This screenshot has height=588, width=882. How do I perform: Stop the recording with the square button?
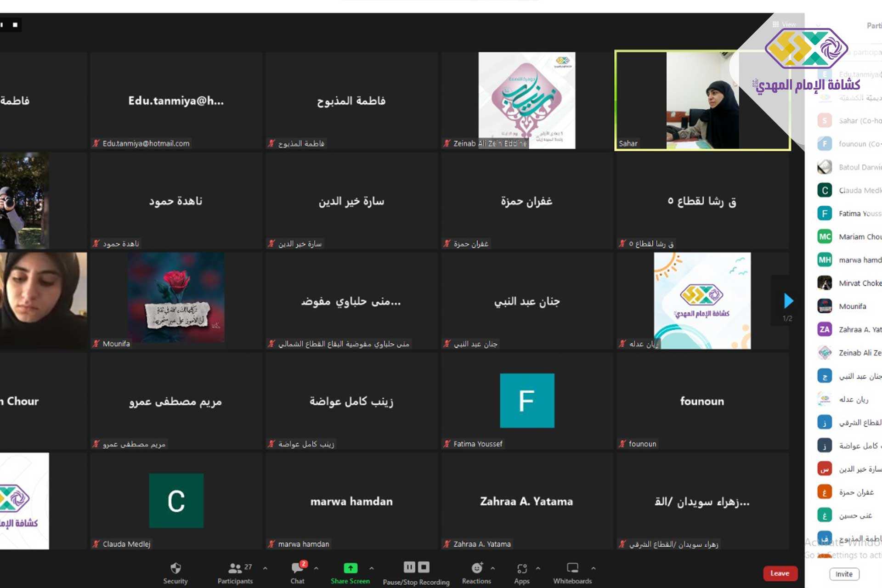[424, 567]
